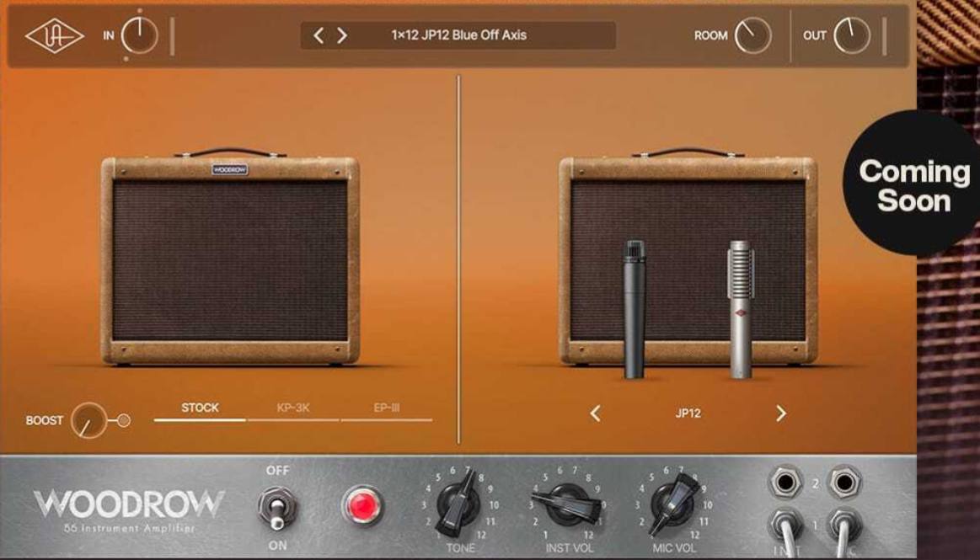Select next speaker after JP12
This screenshot has width=980, height=560.
pyautogui.click(x=780, y=413)
